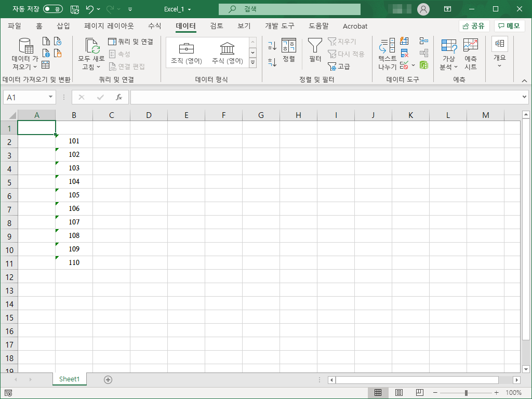The width and height of the screenshot is (532, 399).
Task: Open Existing Connections icon
Action: pyautogui.click(x=58, y=54)
